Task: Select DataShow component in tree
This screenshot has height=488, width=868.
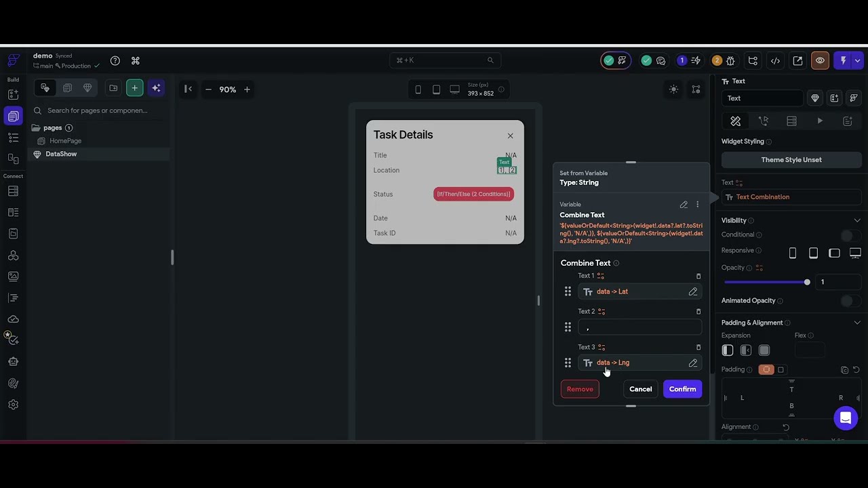Action: (61, 154)
